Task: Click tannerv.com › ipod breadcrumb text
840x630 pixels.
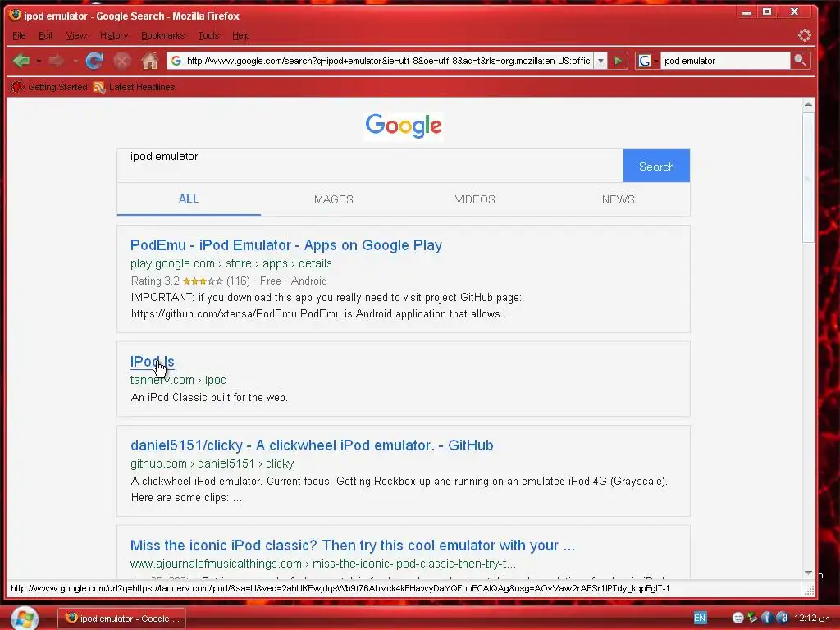Action: coord(178,380)
